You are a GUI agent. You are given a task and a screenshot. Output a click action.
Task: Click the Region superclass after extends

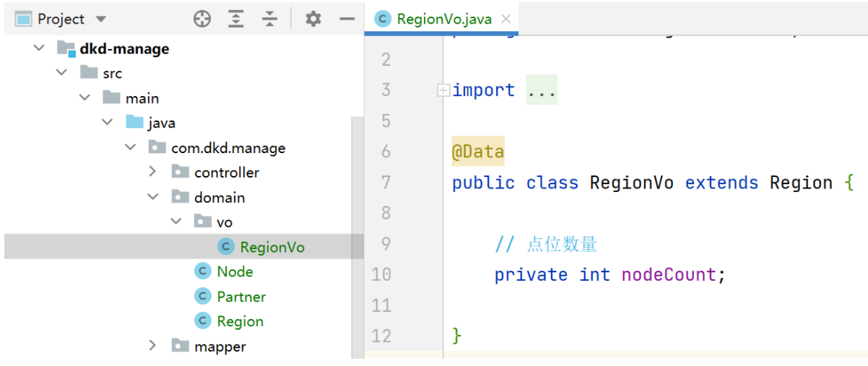(x=801, y=183)
